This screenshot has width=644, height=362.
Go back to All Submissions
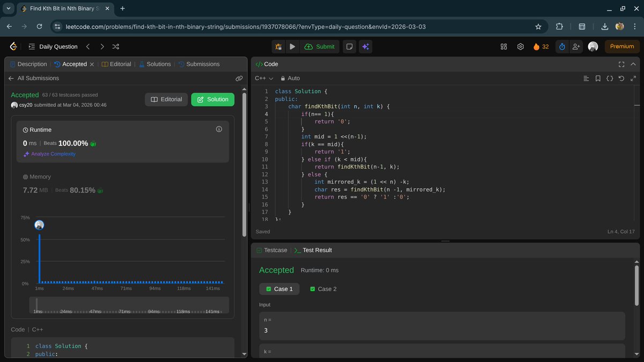34,78
